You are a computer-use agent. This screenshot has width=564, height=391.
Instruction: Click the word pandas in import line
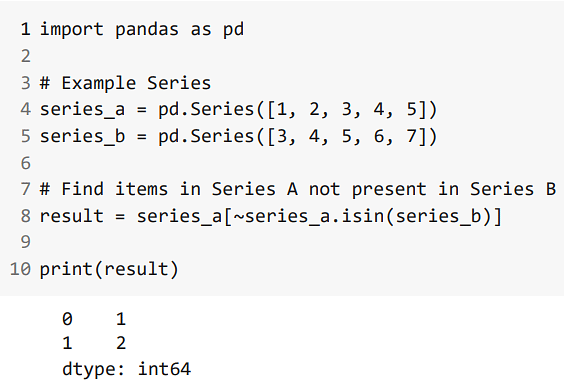146,30
